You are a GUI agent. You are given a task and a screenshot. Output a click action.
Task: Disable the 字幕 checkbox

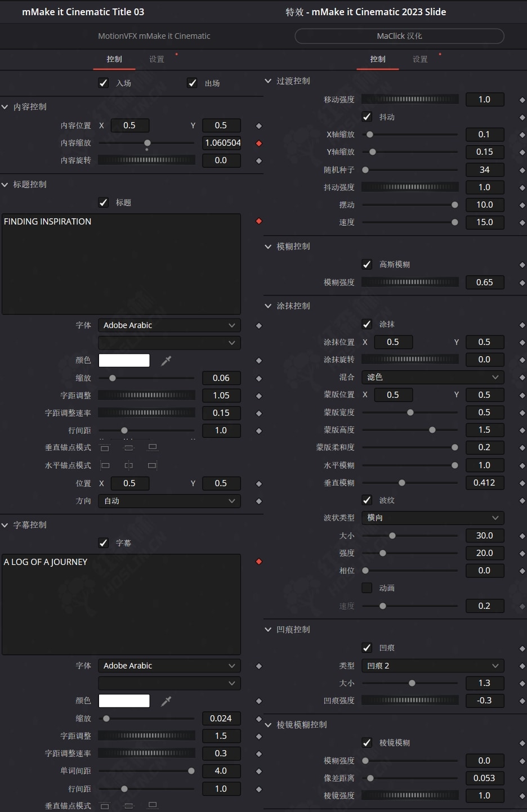104,542
